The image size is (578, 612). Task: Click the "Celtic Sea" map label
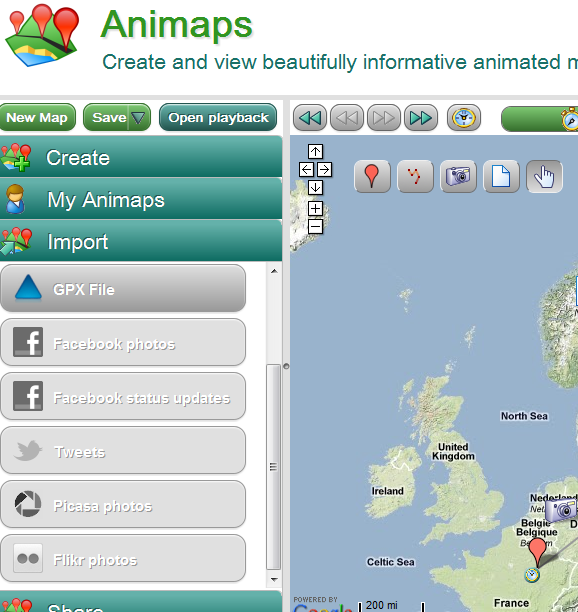391,562
